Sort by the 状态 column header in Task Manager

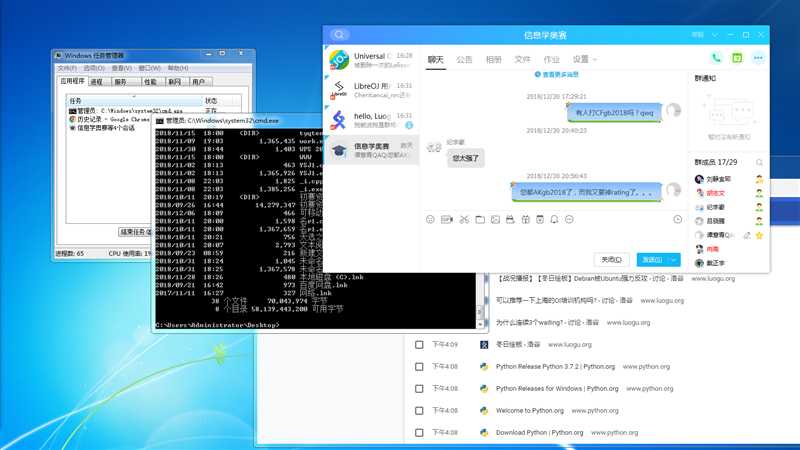pyautogui.click(x=220, y=101)
